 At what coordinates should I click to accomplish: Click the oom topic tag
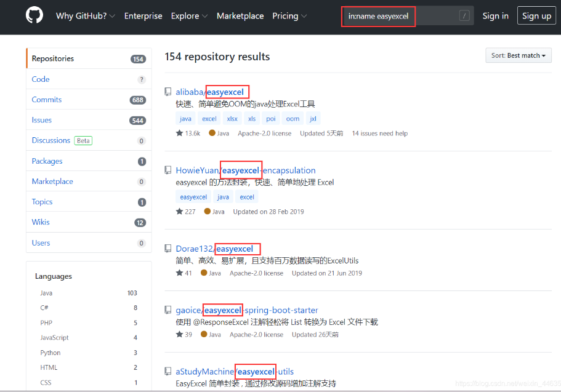pyautogui.click(x=293, y=119)
